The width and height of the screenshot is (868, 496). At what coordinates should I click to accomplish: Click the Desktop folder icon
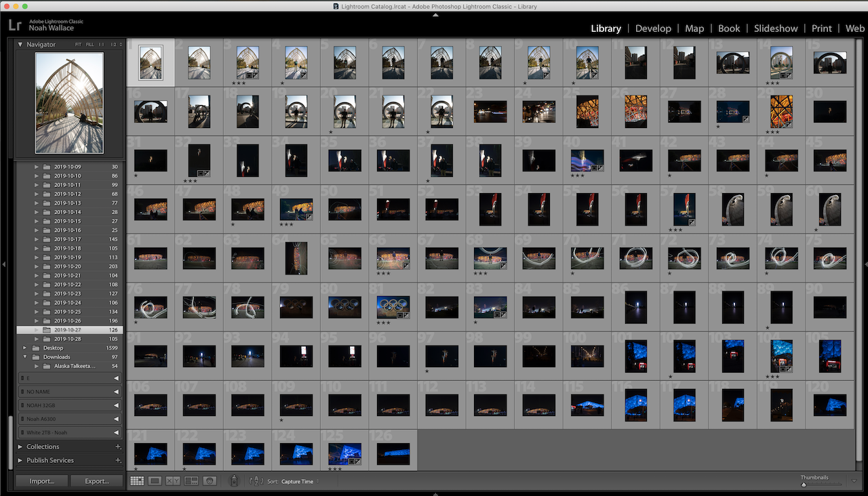click(x=37, y=348)
